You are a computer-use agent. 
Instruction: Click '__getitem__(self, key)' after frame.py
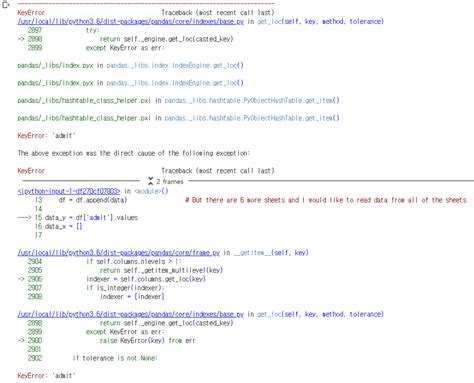[x=271, y=253]
